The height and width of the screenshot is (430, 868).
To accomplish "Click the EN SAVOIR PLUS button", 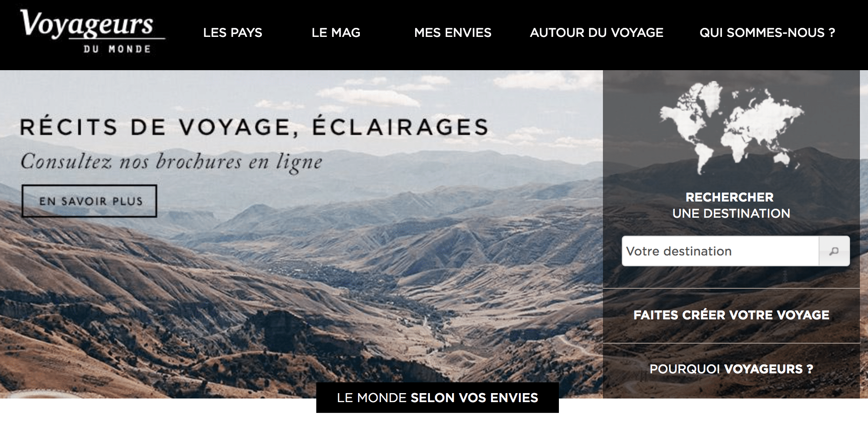I will click(89, 201).
